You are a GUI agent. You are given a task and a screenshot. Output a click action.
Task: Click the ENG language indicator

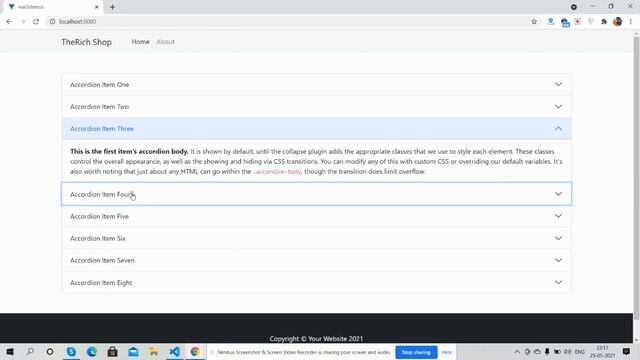[580, 351]
